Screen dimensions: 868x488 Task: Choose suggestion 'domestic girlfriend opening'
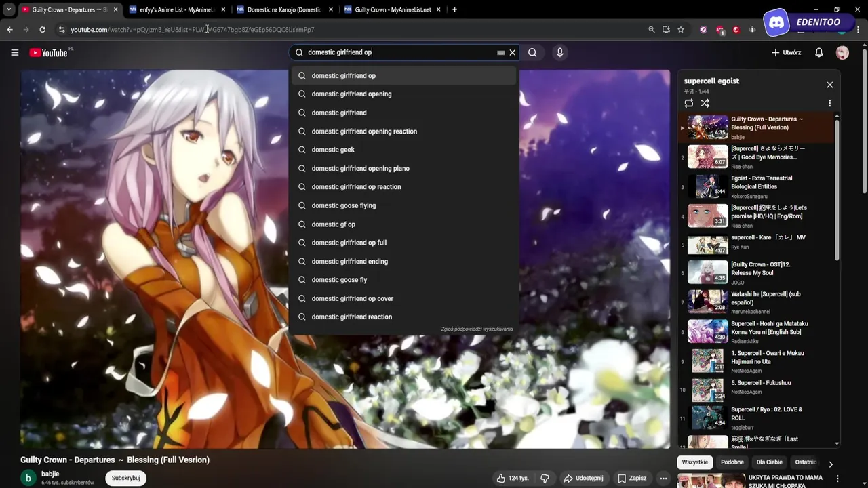pyautogui.click(x=403, y=94)
